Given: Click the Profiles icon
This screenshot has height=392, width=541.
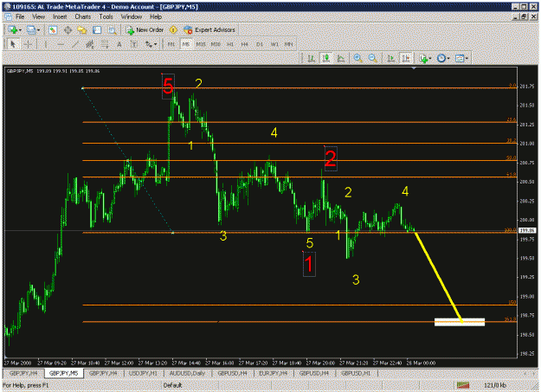Looking at the screenshot, I should [31, 30].
